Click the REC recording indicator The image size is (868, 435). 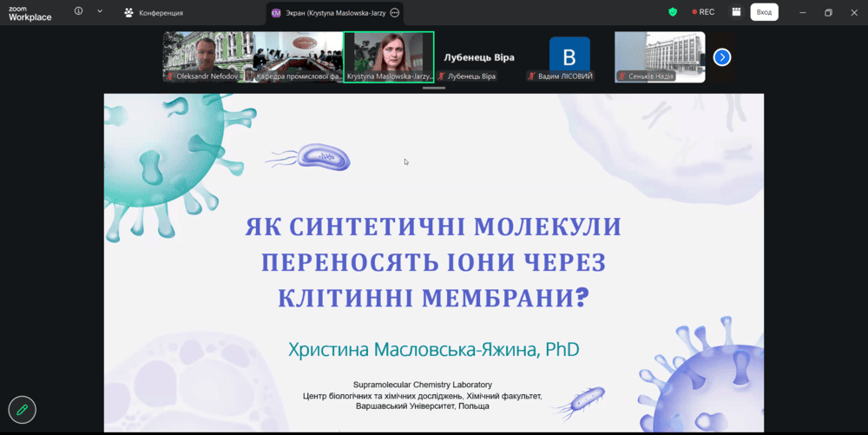point(703,12)
